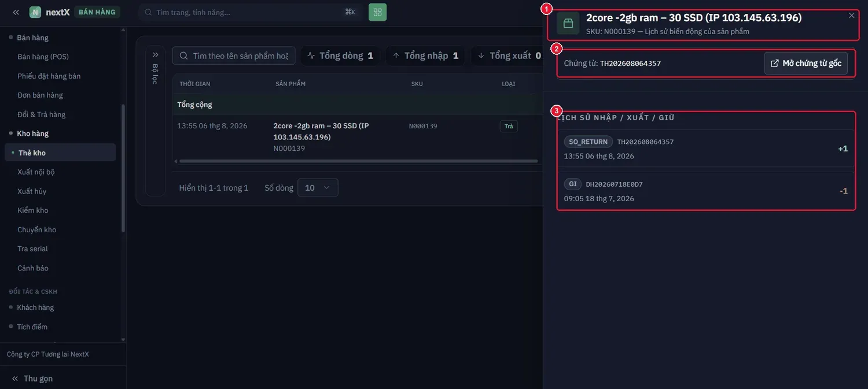Select the Thẻ kho menu item
This screenshot has width=868, height=389.
[60, 153]
